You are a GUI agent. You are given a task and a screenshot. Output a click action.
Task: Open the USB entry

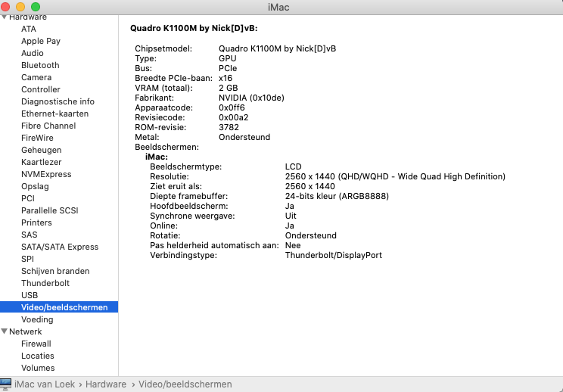pos(30,295)
